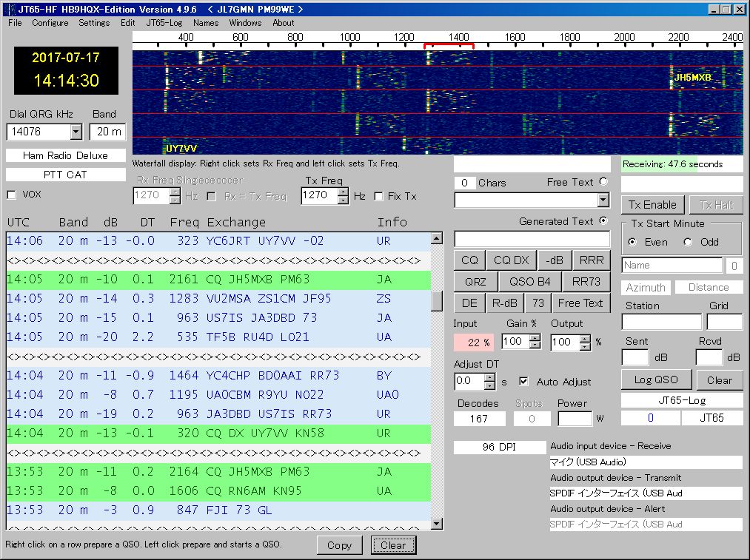Increase Input Gain % spinner
The width and height of the screenshot is (750, 560).
pos(535,338)
